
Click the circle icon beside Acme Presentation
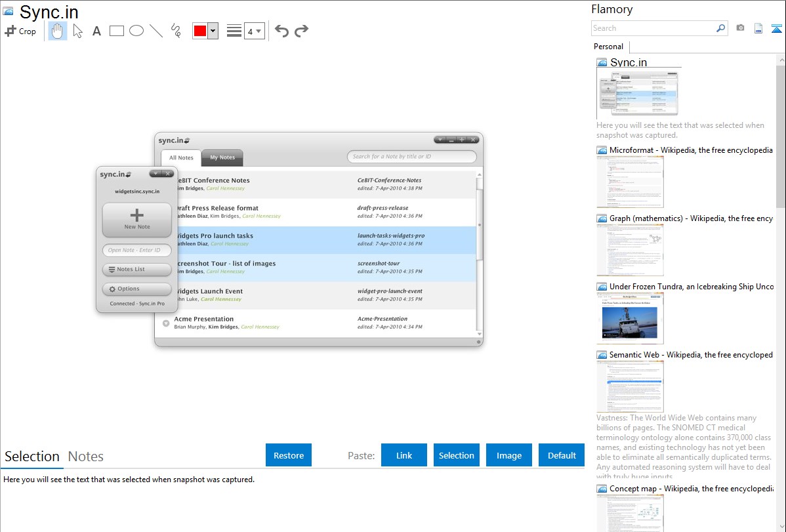(166, 323)
